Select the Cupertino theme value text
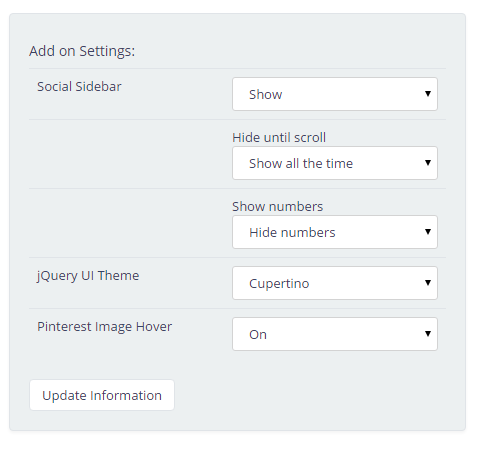 coord(279,284)
